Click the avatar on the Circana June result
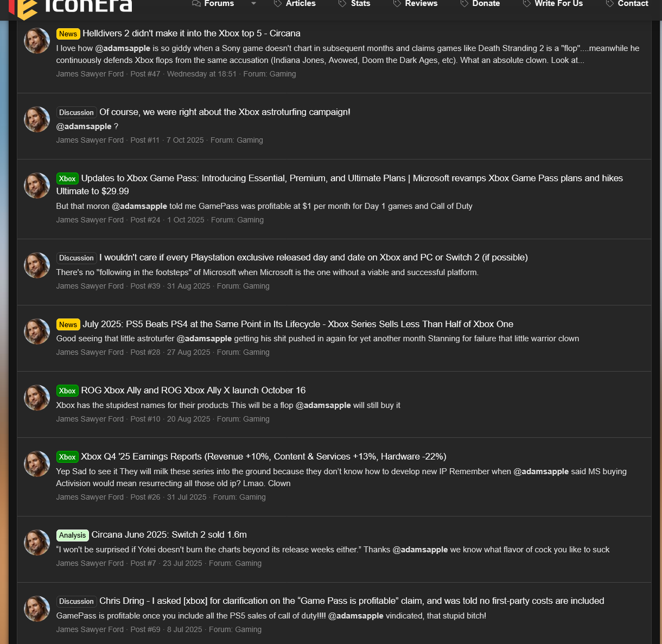This screenshot has width=662, height=644. pyautogui.click(x=37, y=543)
